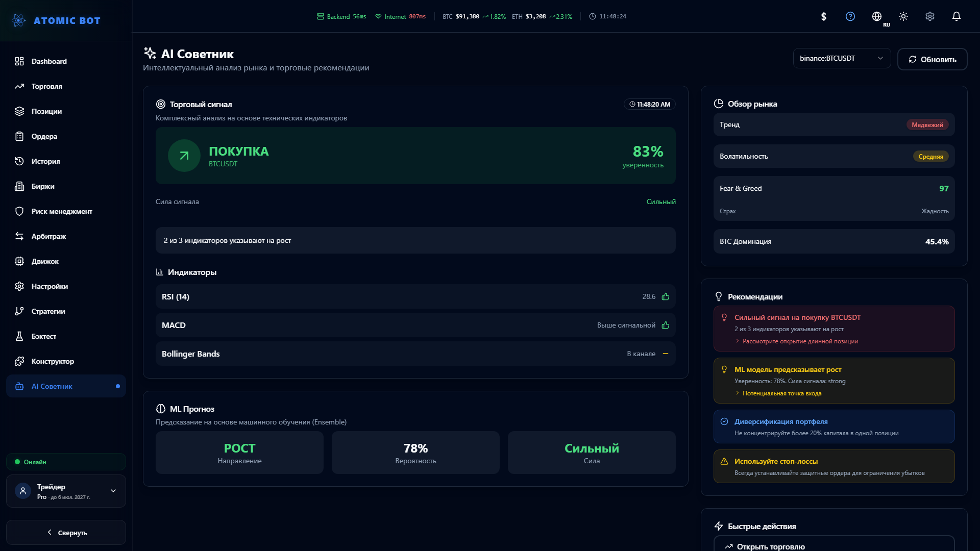The height and width of the screenshot is (551, 980).
Task: Open Биржи page
Action: pyautogui.click(x=66, y=186)
